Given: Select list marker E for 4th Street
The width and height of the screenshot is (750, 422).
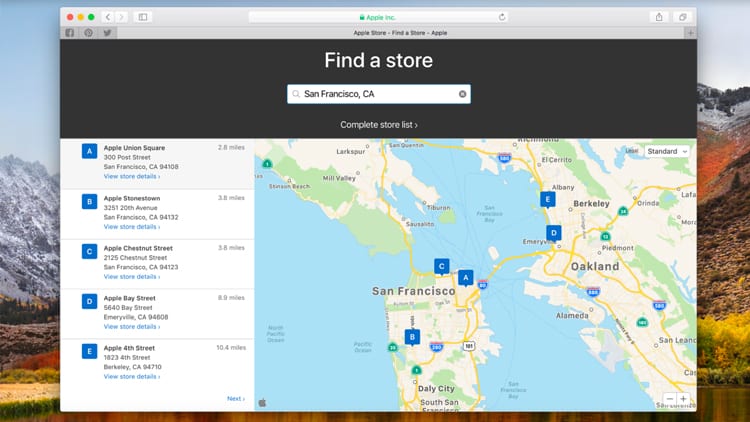Looking at the screenshot, I should (x=89, y=352).
